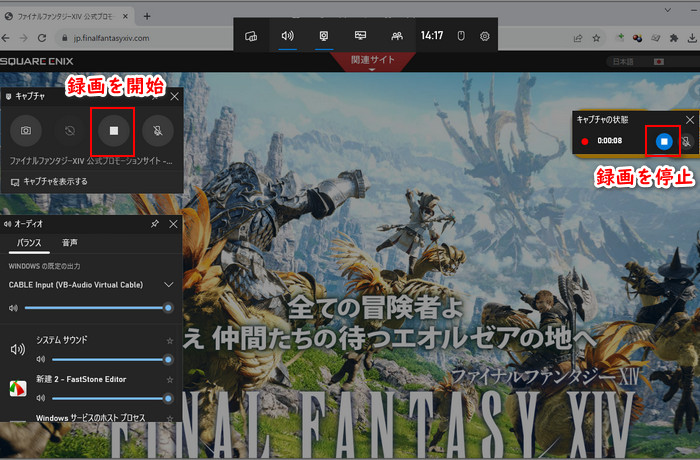Image resolution: width=700 pixels, height=460 pixels.
Task: Click the record last 30 seconds icon
Action: point(68,130)
